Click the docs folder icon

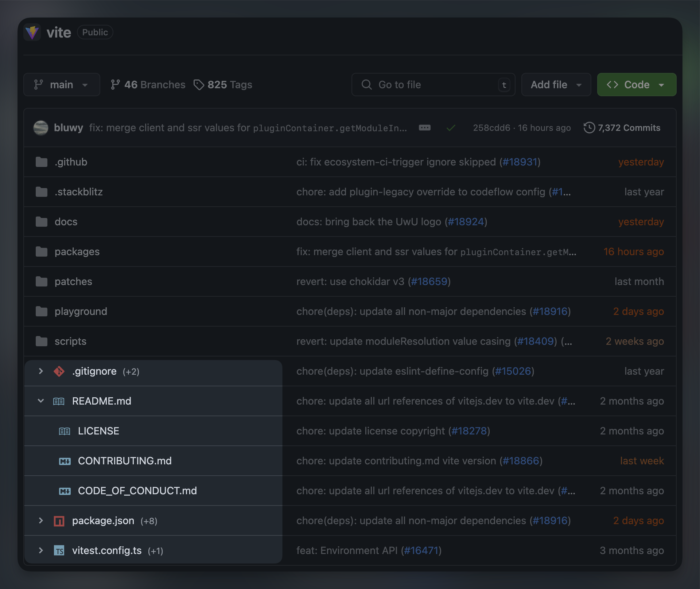[42, 222]
